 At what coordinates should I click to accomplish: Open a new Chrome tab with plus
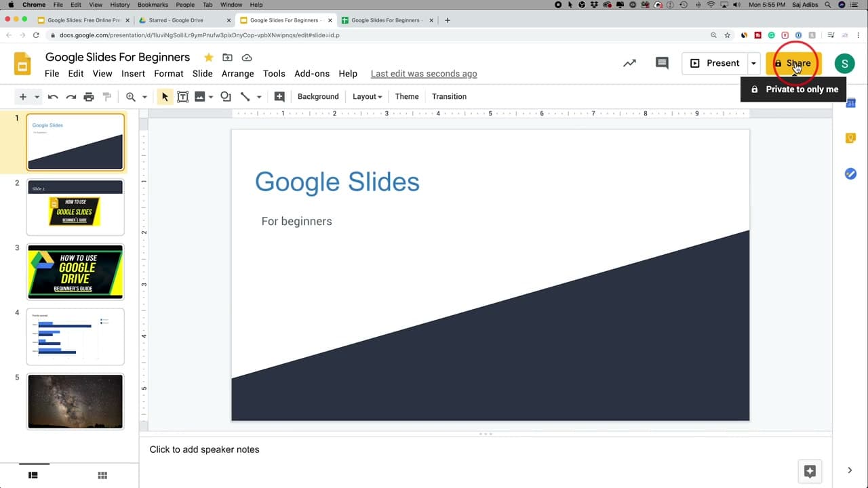[x=448, y=20]
